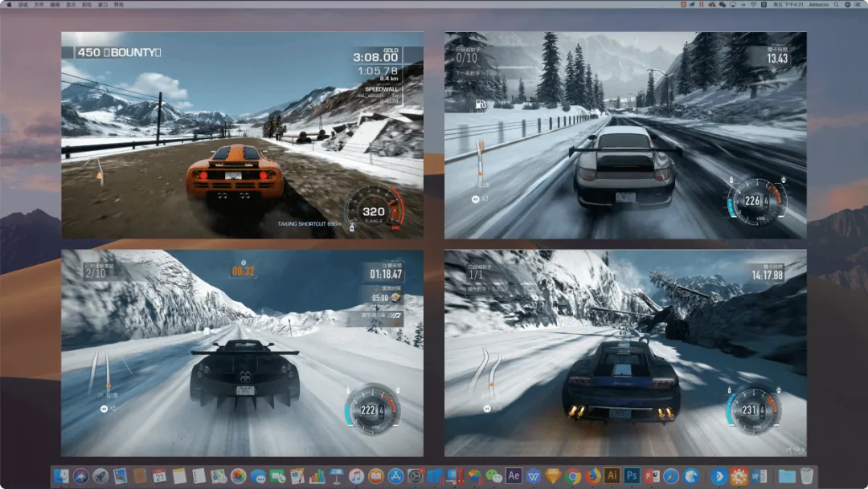Open the iBooks app in dock
The height and width of the screenshot is (489, 868).
[376, 475]
